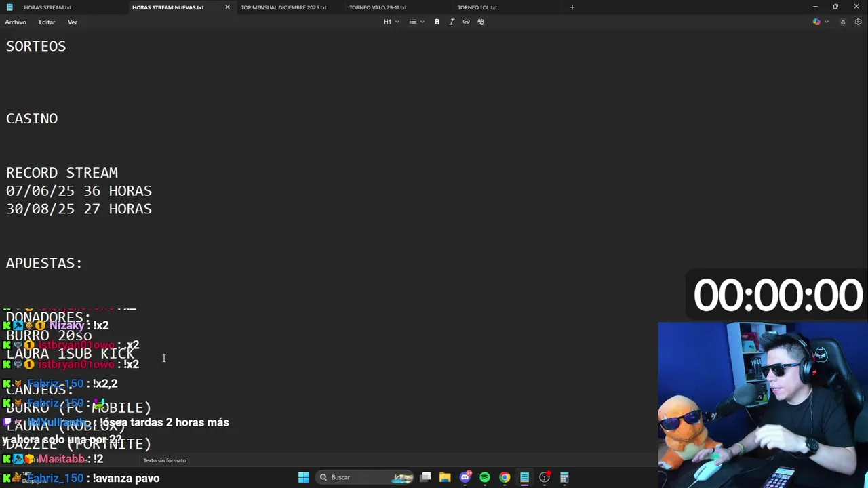Screen dimensions: 868x488
Task: Clear formatting with the eraser-A icon
Action: [481, 22]
